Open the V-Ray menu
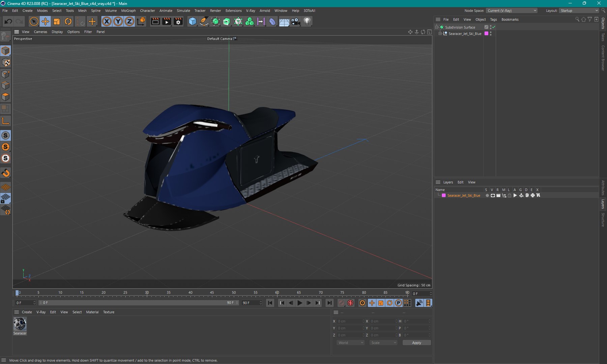607x364 pixels. coord(251,11)
